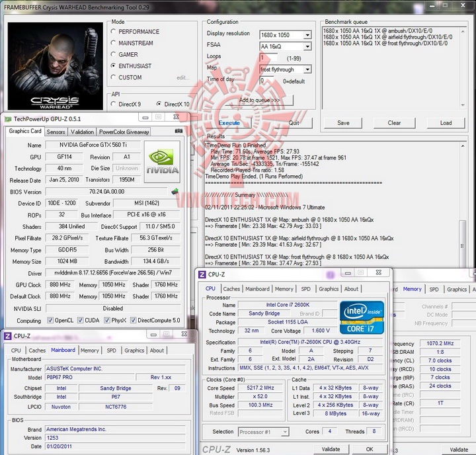Image resolution: width=476 pixels, height=455 pixels.
Task: Open Graphics tab in CPU-Z mainboard window
Action: point(134,351)
